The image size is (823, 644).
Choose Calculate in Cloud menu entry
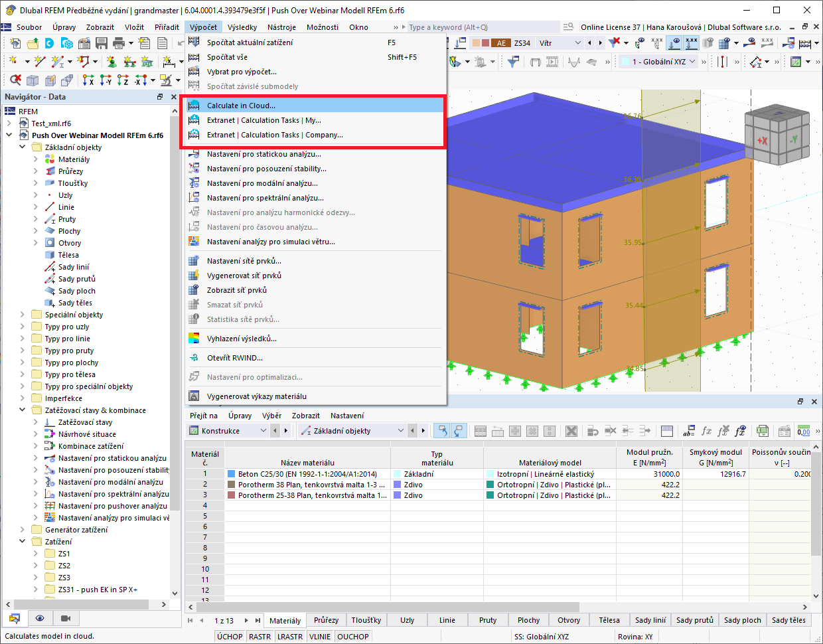pyautogui.click(x=315, y=106)
